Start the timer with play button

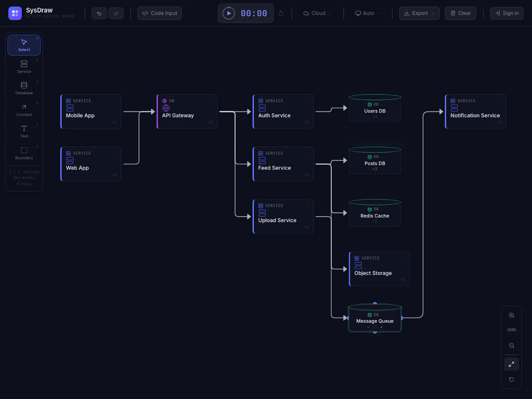point(229,13)
